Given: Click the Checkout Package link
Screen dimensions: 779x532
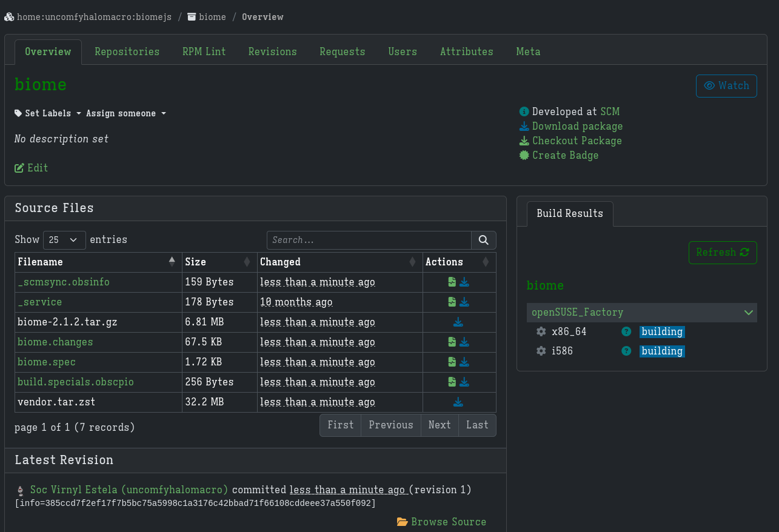Looking at the screenshot, I should click(570, 141).
